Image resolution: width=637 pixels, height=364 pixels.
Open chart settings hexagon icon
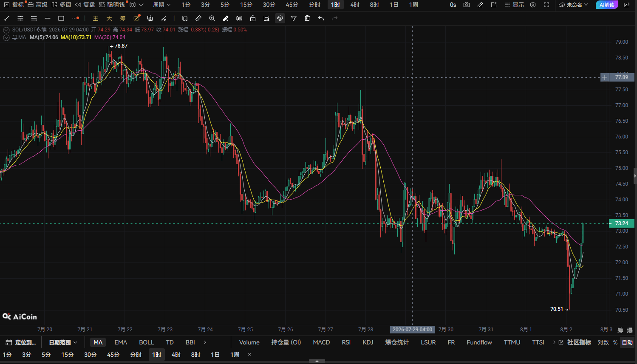533,5
